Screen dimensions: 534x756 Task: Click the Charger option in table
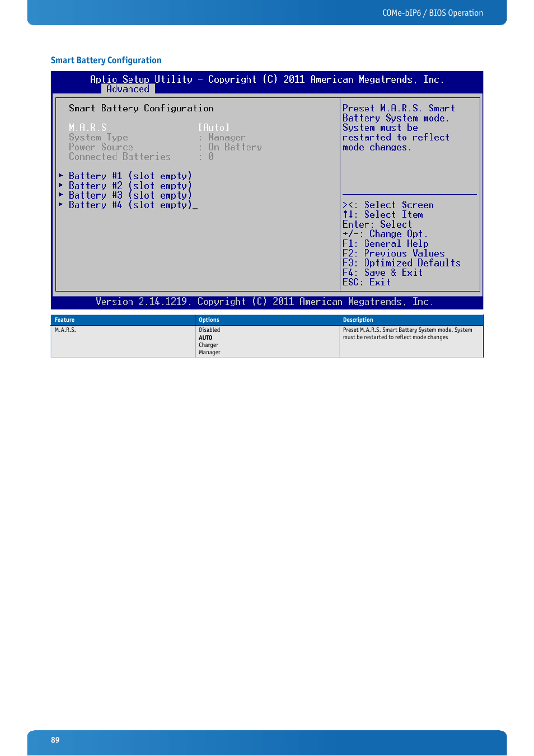[x=208, y=345]
